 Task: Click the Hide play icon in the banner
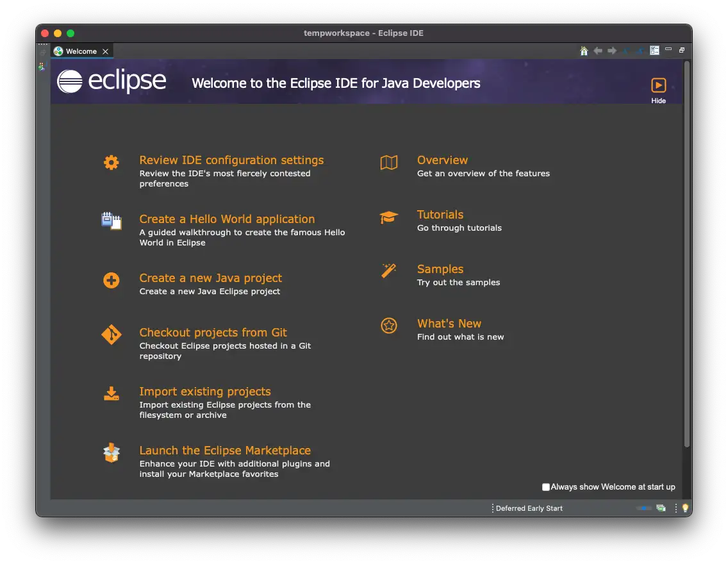pos(658,85)
